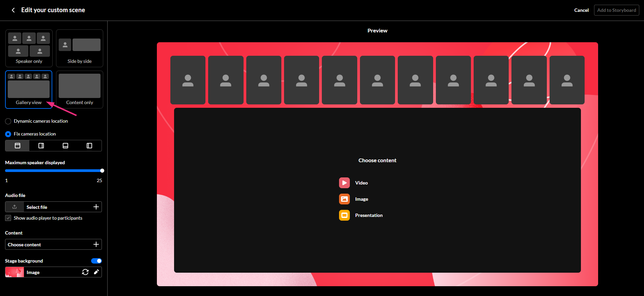
Task: Choose Image as preview content
Action: point(362,199)
